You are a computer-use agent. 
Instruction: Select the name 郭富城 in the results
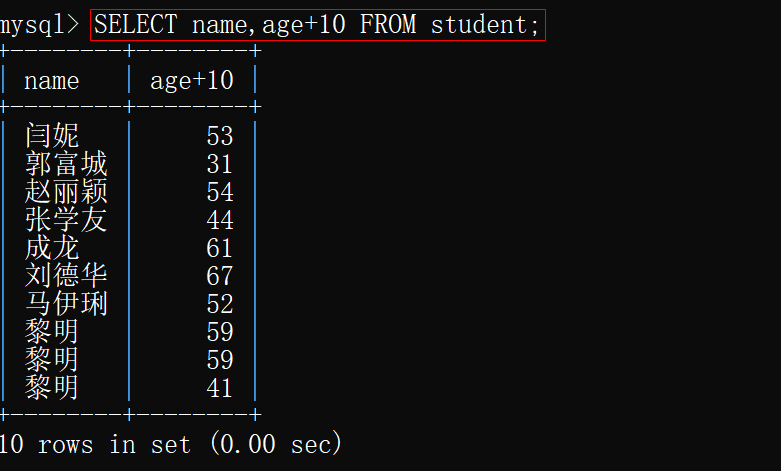66,163
